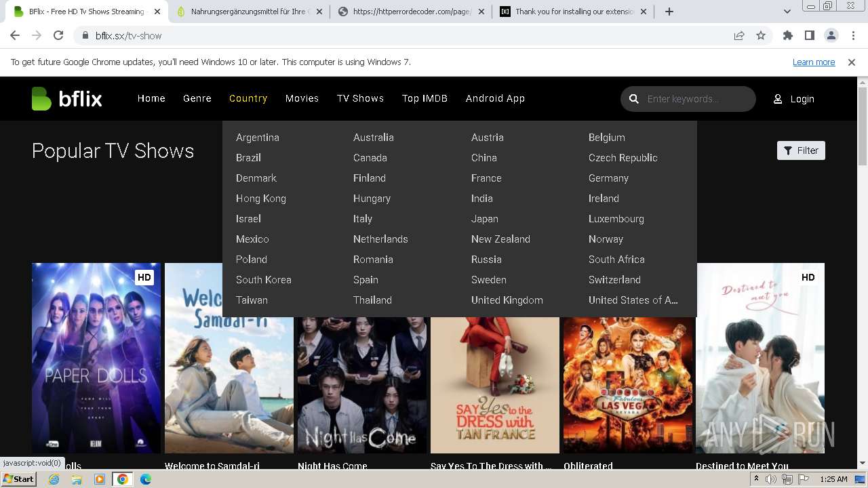Click the volume tray icon
The width and height of the screenshot is (868, 488).
[x=772, y=479]
